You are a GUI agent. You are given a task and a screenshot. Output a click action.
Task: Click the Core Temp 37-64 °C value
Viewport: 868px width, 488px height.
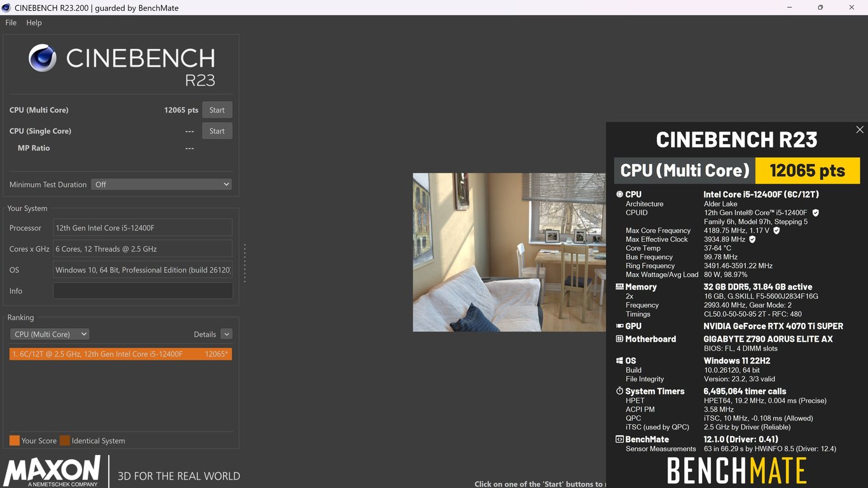[717, 248]
